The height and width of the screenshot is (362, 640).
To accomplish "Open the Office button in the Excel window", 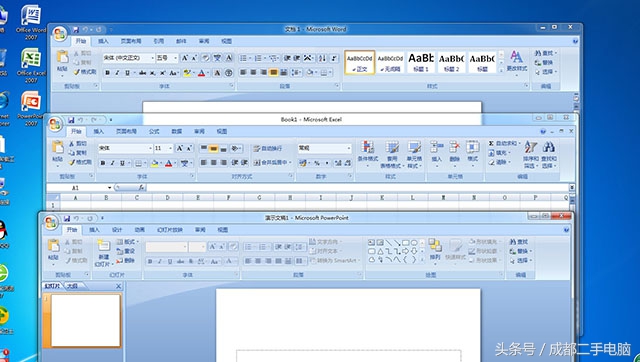I will tap(55, 124).
